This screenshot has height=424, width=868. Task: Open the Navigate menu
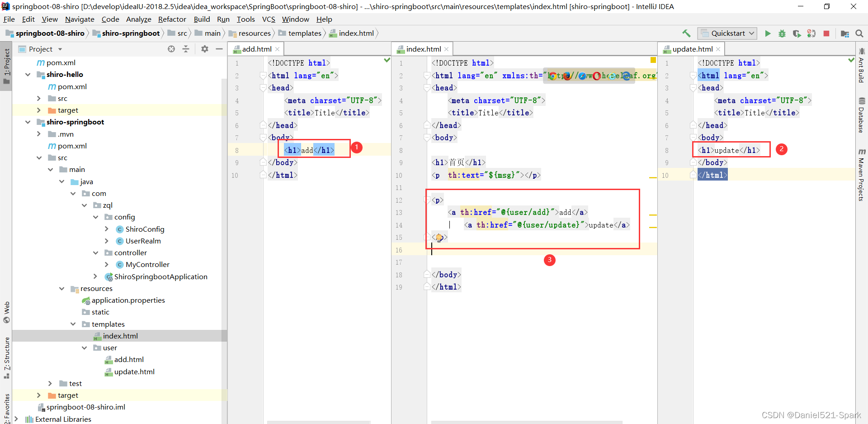(x=80, y=19)
